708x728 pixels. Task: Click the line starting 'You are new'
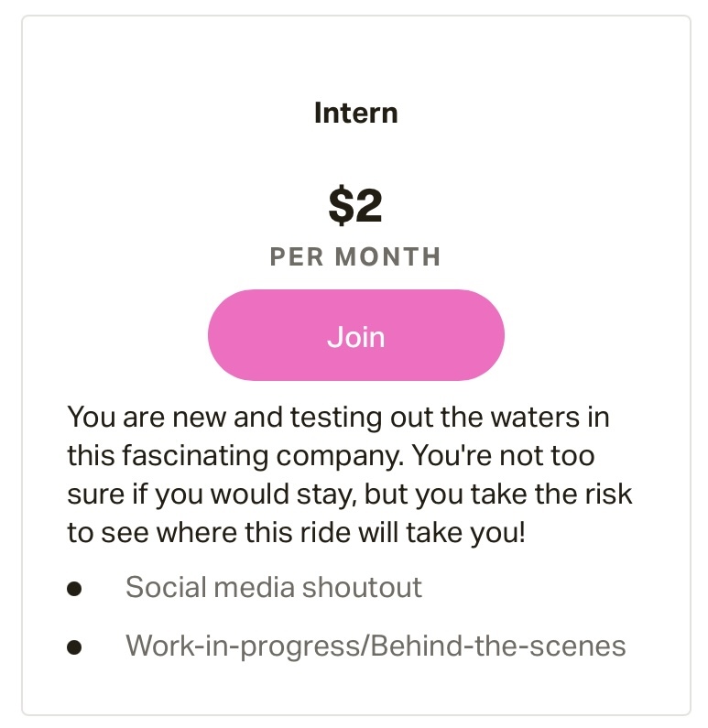point(338,418)
